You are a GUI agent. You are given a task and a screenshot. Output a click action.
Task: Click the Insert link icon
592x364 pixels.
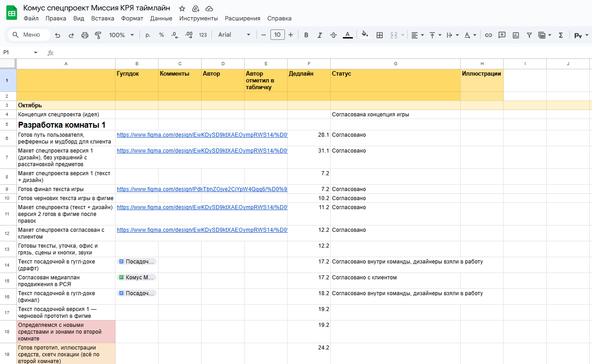click(x=488, y=35)
